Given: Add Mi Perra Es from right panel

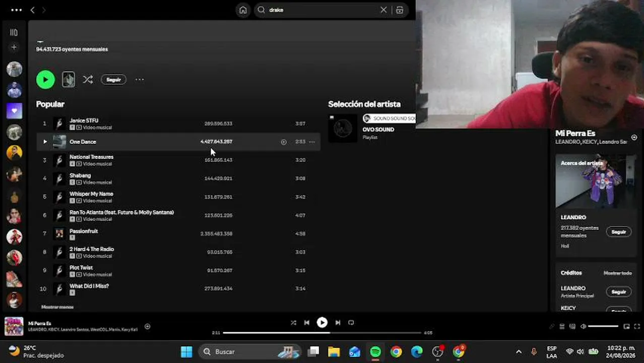Looking at the screenshot, I should click(634, 137).
